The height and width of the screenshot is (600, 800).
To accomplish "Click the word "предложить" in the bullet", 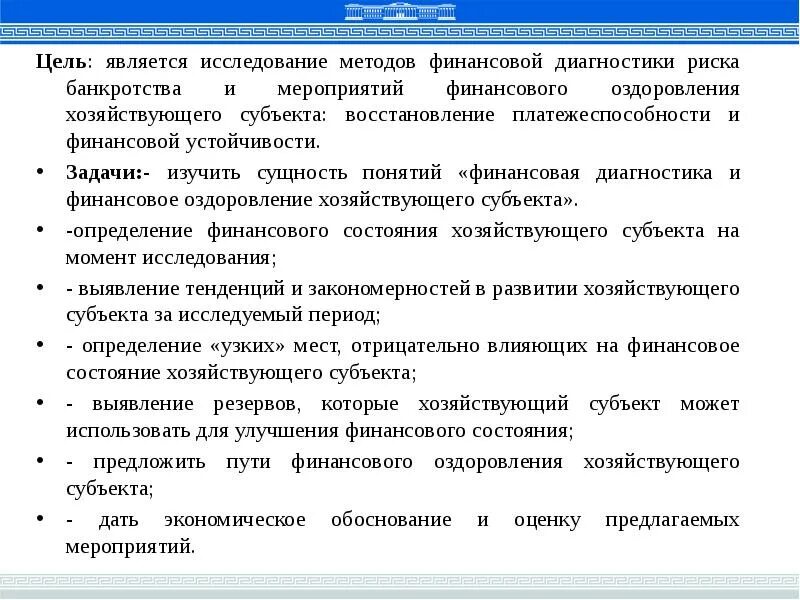I will tap(149, 462).
